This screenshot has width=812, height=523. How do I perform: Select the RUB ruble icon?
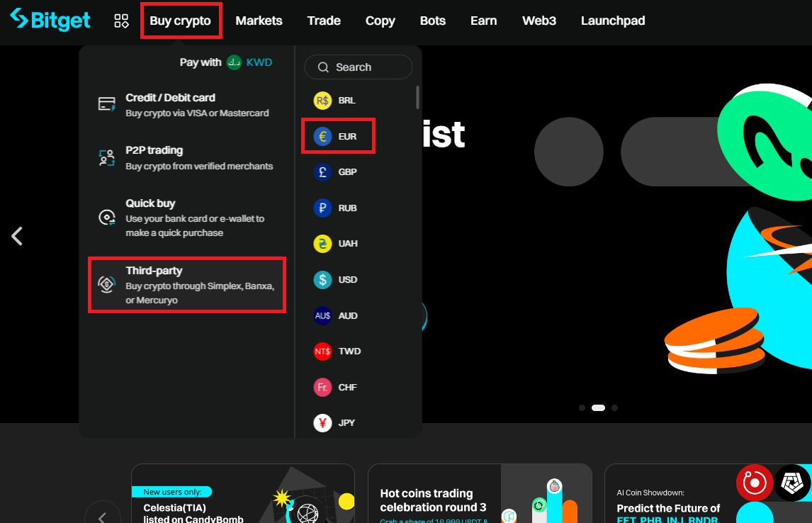pyautogui.click(x=322, y=208)
